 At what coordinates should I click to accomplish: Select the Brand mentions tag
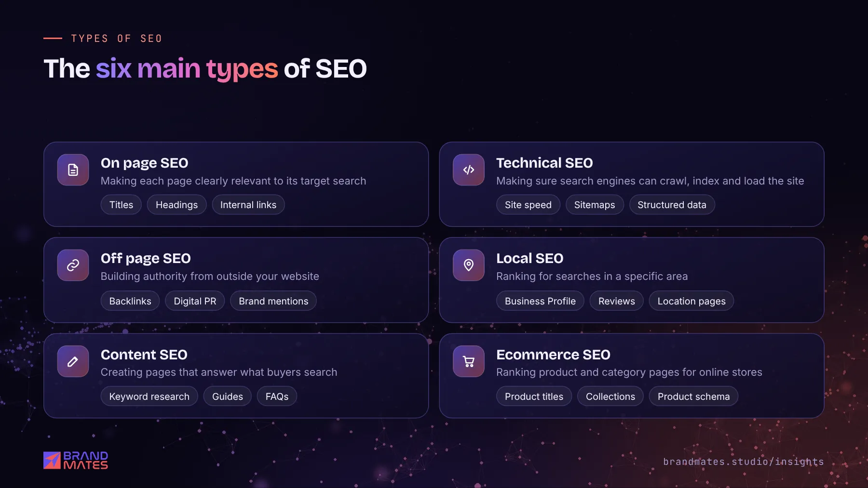click(273, 301)
